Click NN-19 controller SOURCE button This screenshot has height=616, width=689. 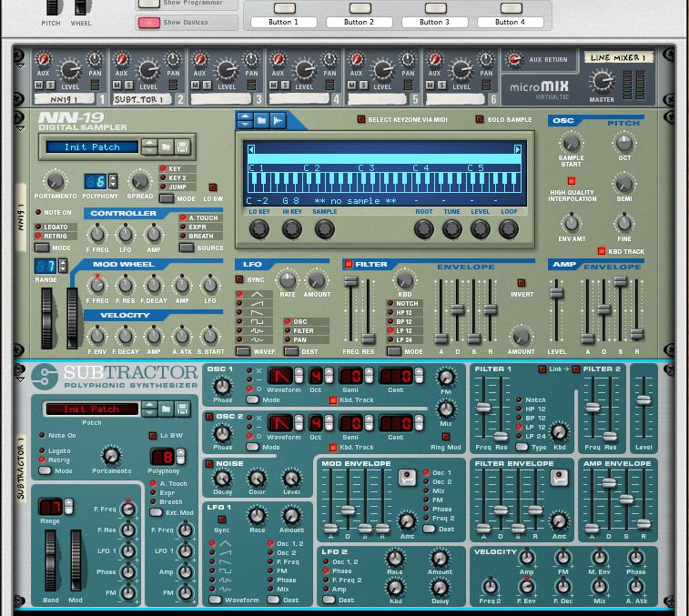[187, 247]
